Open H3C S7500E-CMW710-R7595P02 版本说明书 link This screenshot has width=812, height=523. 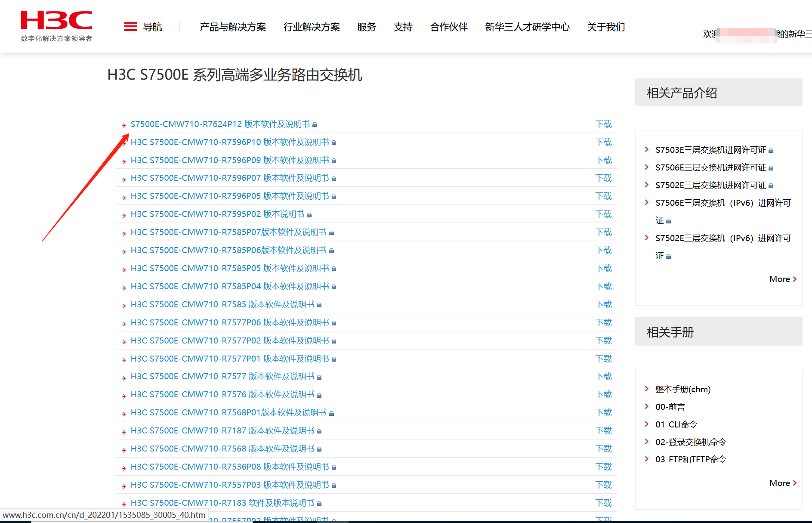point(218,214)
